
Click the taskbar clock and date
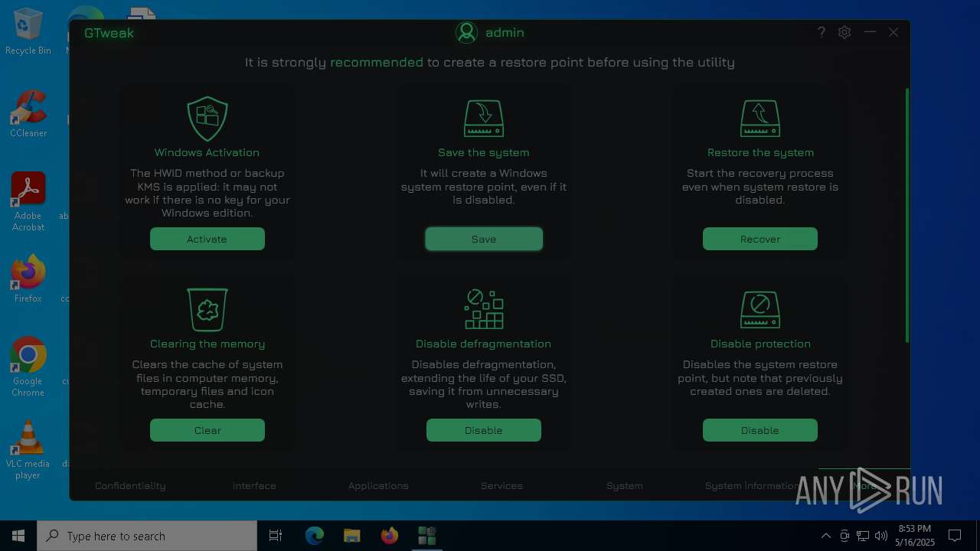915,536
